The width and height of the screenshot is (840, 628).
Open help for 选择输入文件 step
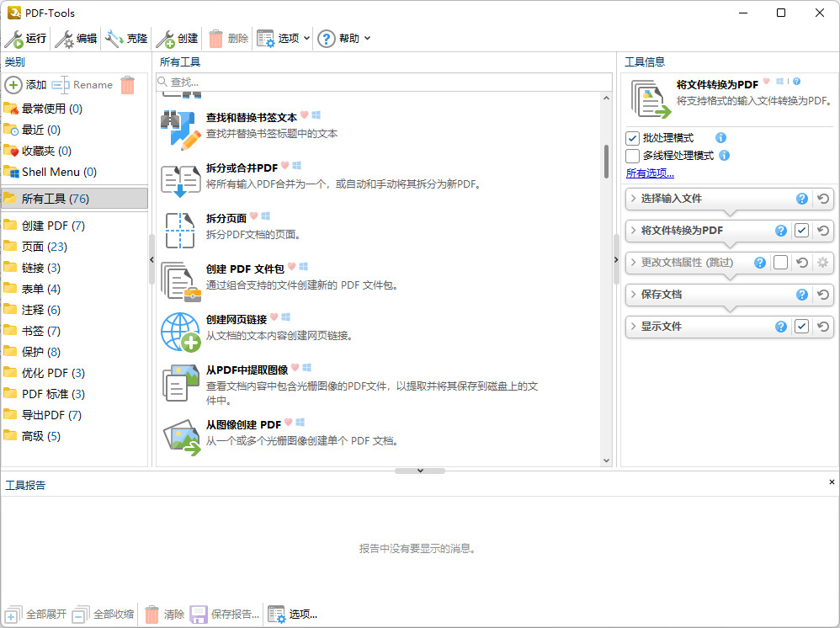[802, 199]
